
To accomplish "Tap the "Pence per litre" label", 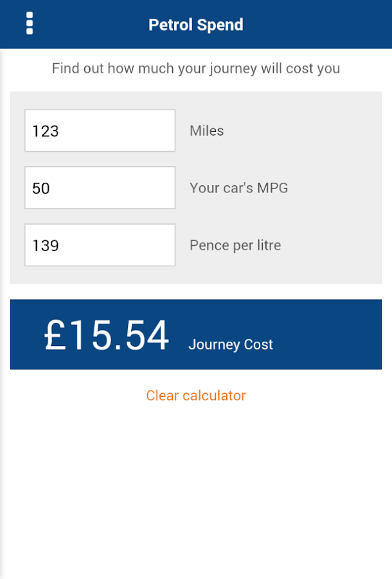I will pos(235,245).
